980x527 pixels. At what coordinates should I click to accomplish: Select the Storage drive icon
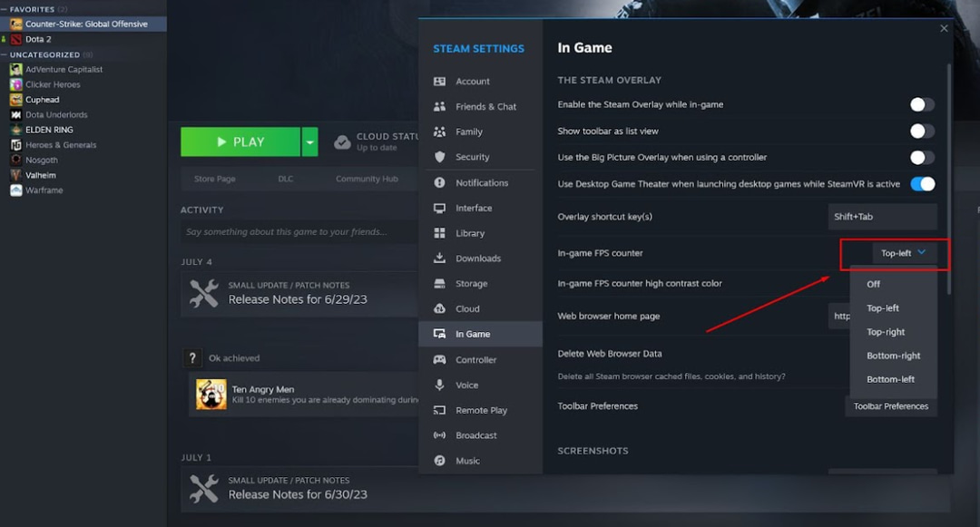click(439, 283)
